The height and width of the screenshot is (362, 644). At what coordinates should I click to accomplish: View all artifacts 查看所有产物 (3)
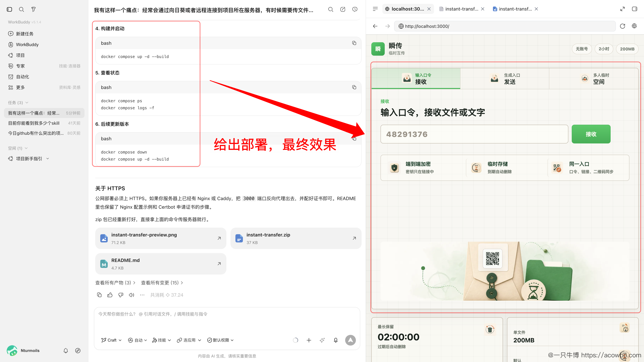pyautogui.click(x=115, y=283)
